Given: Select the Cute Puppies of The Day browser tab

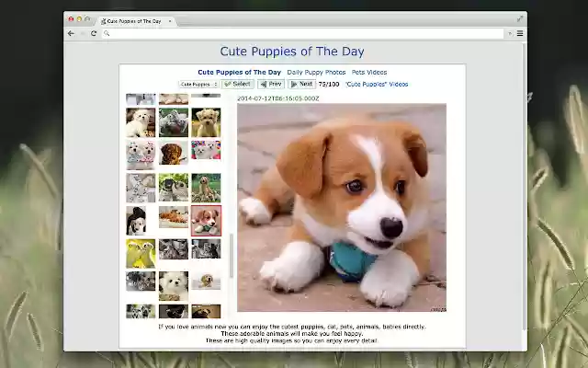Looking at the screenshot, I should [134, 21].
